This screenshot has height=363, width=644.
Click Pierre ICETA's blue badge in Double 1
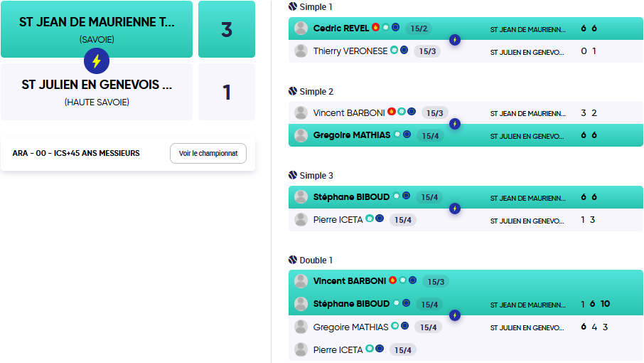point(380,349)
